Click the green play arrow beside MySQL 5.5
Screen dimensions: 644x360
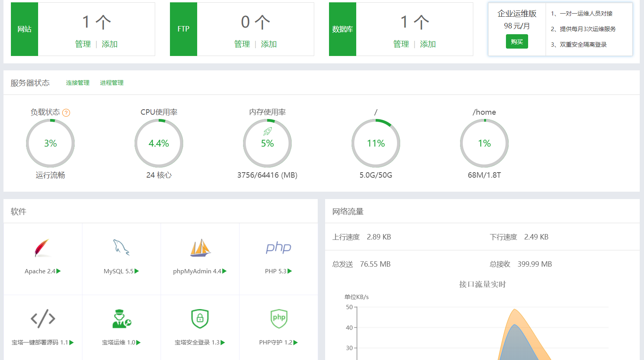pos(137,271)
